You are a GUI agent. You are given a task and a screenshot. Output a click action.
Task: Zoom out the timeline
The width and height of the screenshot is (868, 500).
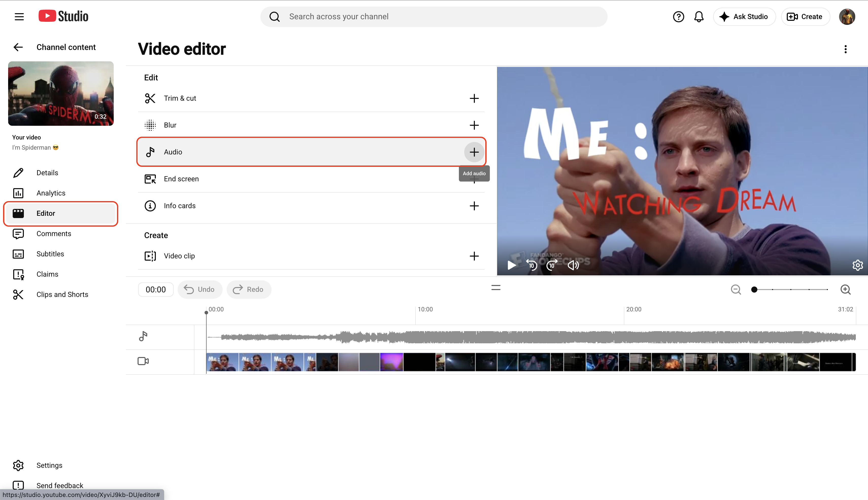(x=736, y=290)
